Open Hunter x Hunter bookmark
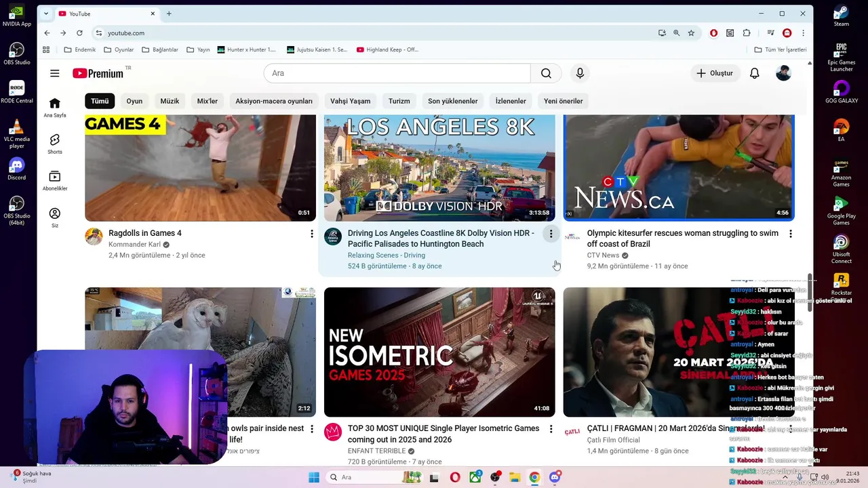This screenshot has width=868, height=488. [247, 49]
